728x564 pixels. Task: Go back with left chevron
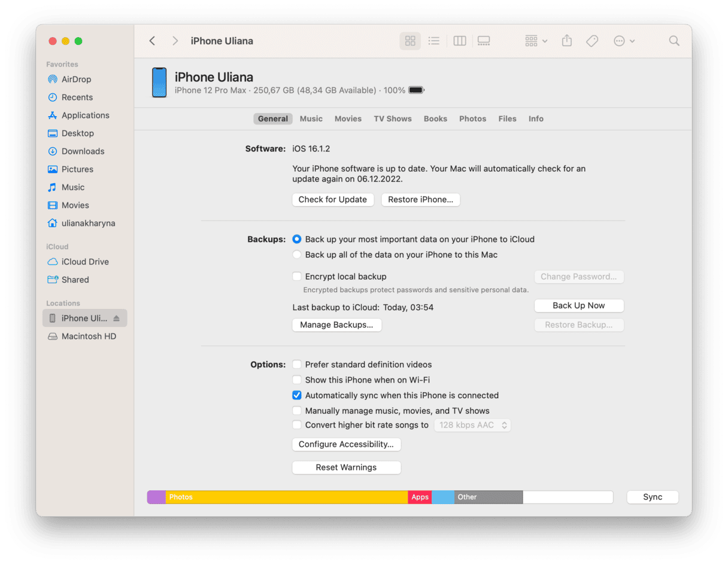152,41
